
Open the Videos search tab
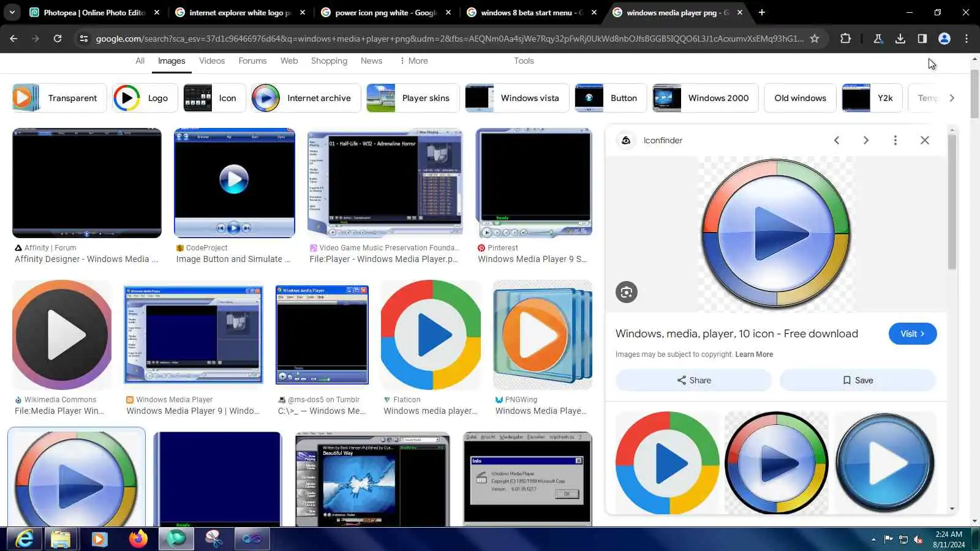click(x=212, y=61)
